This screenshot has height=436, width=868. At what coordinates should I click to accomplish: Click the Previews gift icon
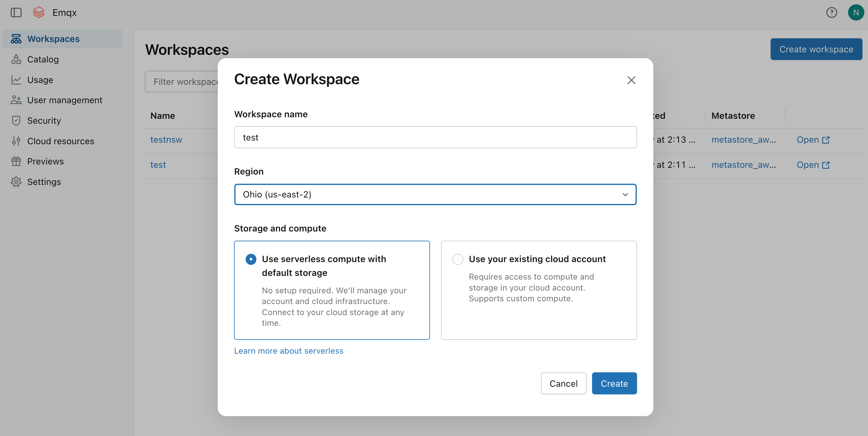(x=16, y=161)
